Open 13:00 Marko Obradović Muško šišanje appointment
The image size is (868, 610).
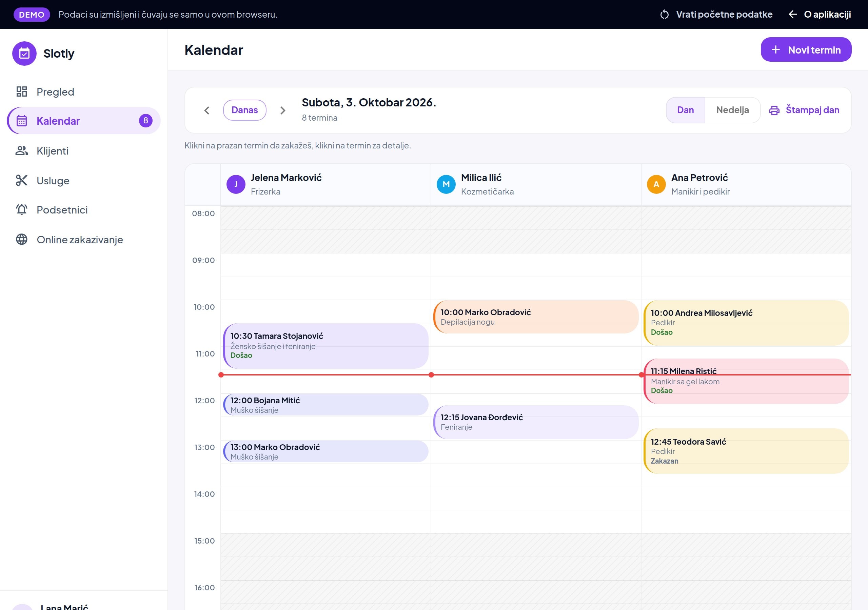click(326, 451)
